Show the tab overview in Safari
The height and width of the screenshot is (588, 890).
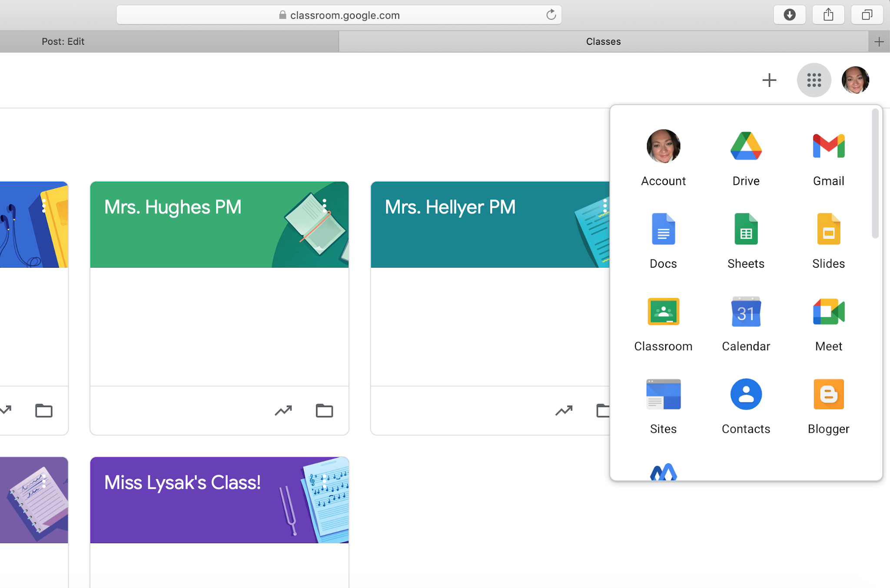pos(867,15)
